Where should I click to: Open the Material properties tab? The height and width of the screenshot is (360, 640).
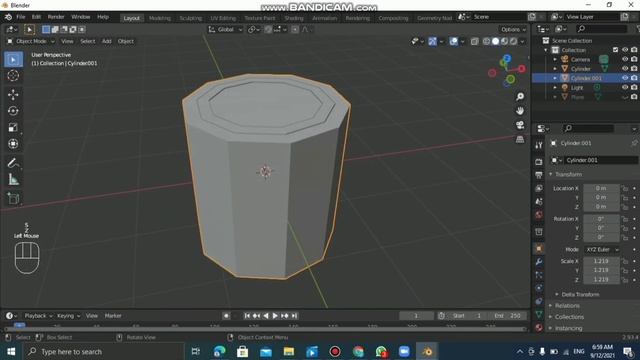tap(539, 327)
